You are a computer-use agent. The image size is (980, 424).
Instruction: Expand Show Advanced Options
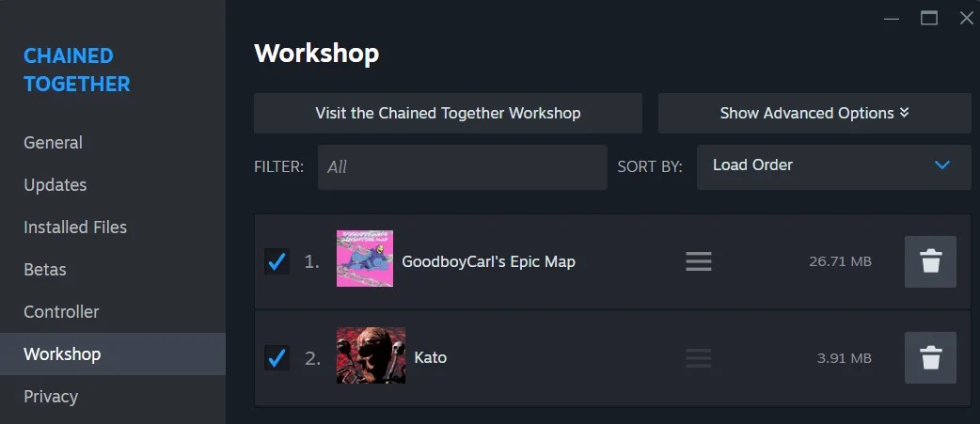click(814, 113)
